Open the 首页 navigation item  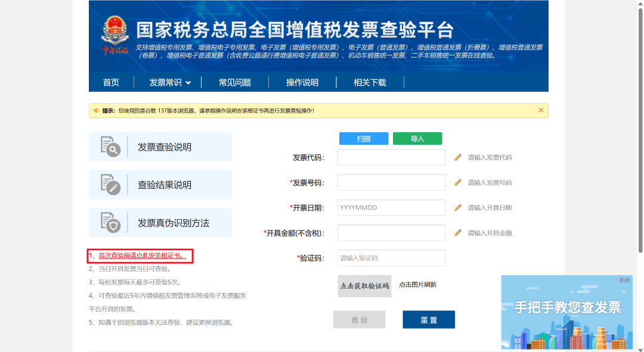(111, 82)
